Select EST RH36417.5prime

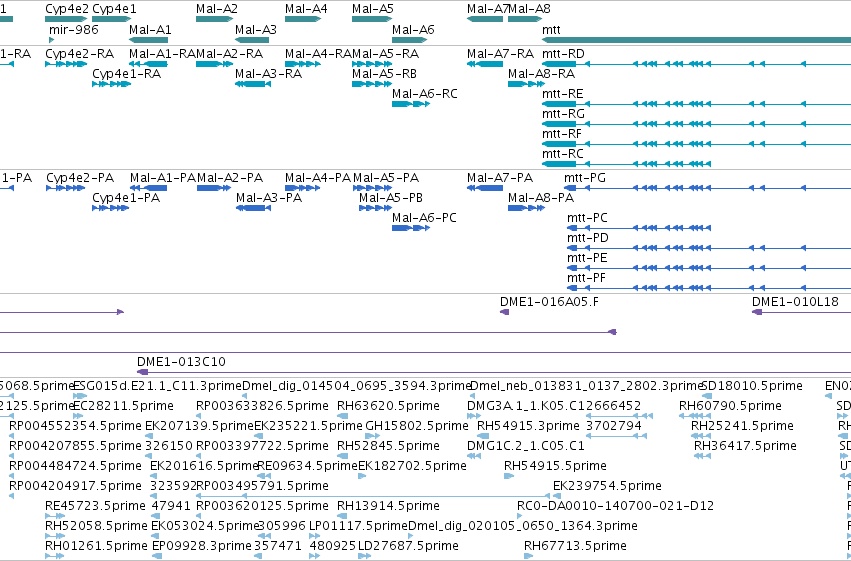click(702, 456)
